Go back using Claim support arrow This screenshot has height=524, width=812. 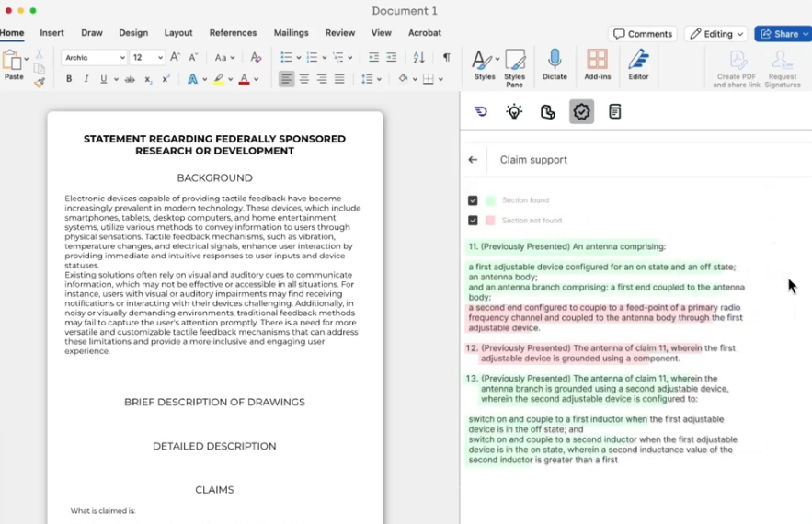click(473, 160)
